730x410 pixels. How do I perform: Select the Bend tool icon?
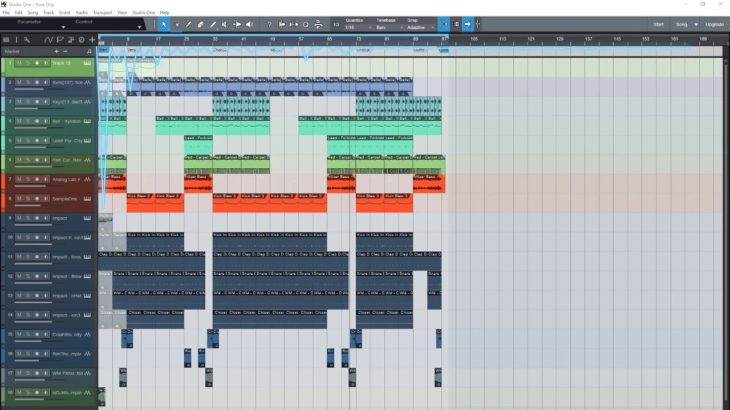pyautogui.click(x=237, y=24)
